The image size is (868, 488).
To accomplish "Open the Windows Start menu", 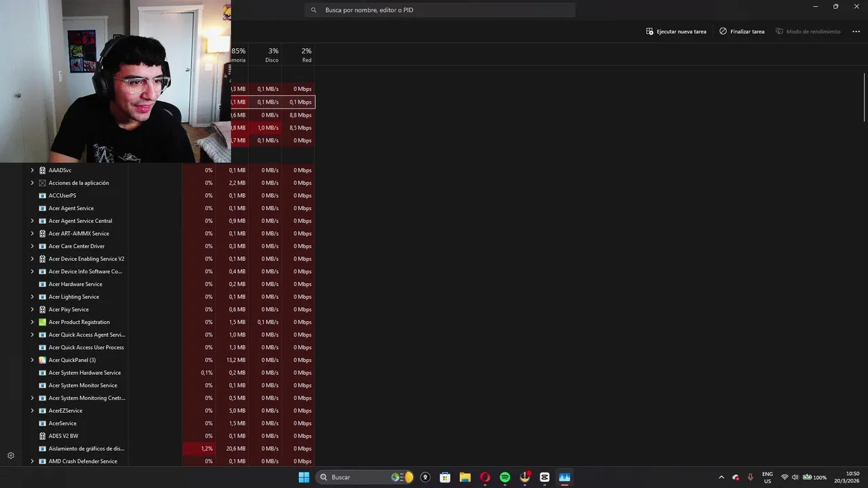I will click(x=304, y=477).
